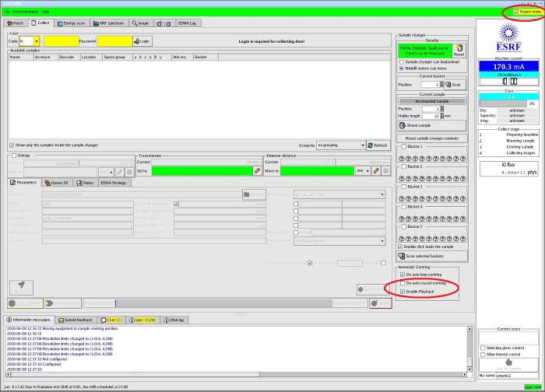Viewport: 545px width, 392px height.
Task: Click the Mount sample button
Action: tap(420, 124)
